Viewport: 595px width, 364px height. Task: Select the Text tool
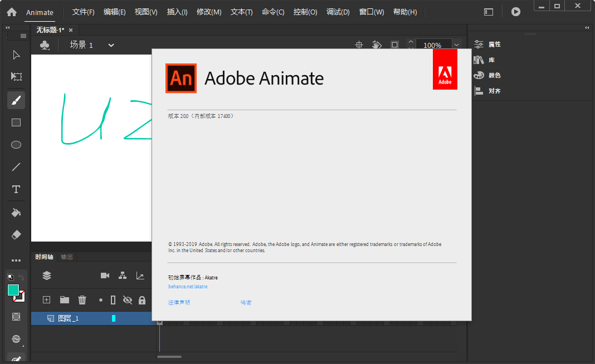[x=16, y=189]
